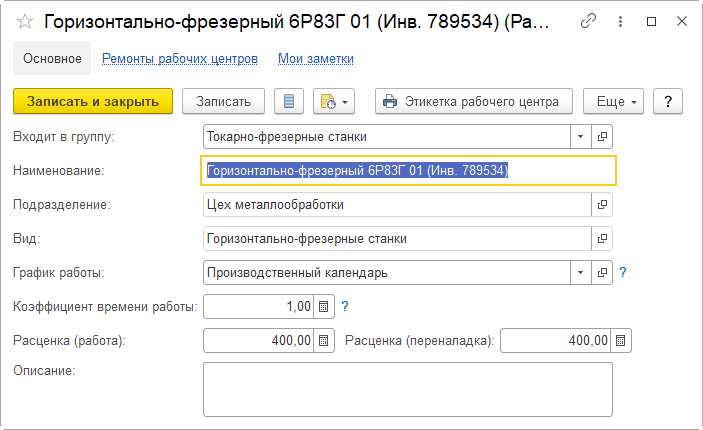This screenshot has width=703, height=430.
Task: Open the create-based-on document dropdown button
Action: [334, 101]
